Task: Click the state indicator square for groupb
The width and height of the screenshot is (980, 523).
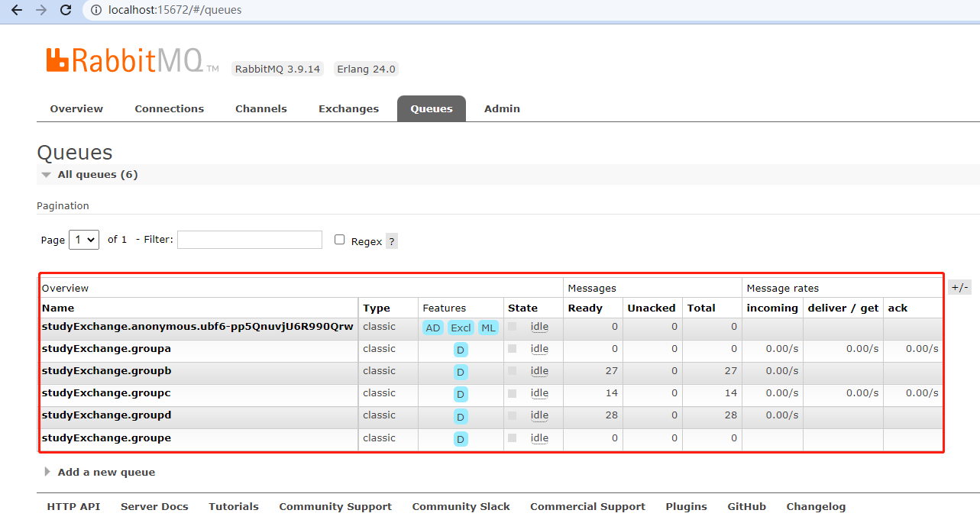Action: pyautogui.click(x=513, y=371)
